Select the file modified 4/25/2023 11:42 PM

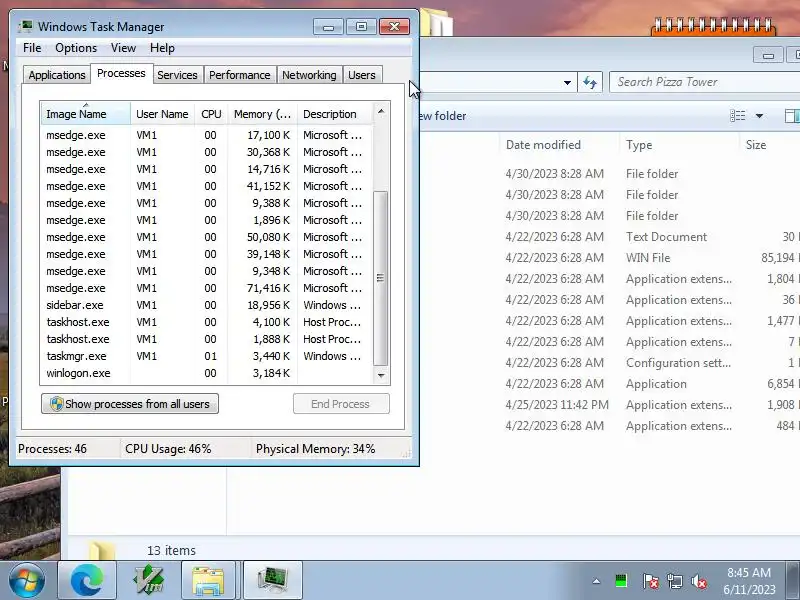click(x=610, y=405)
